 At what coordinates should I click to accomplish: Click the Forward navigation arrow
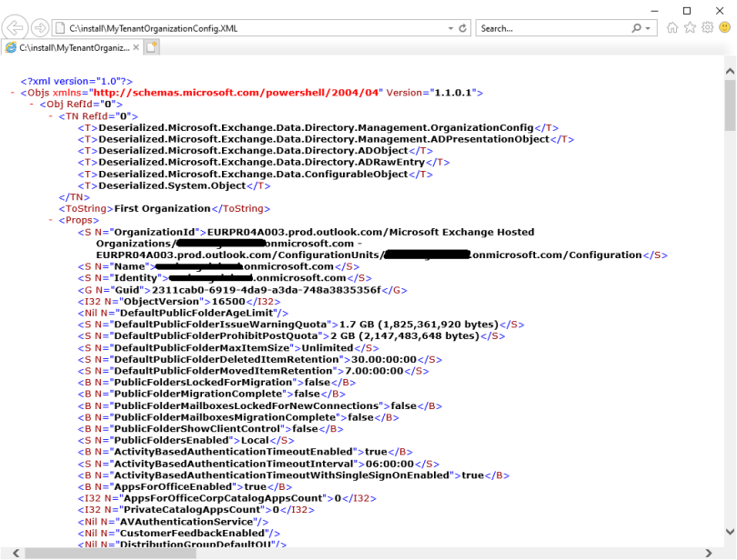click(x=40, y=27)
